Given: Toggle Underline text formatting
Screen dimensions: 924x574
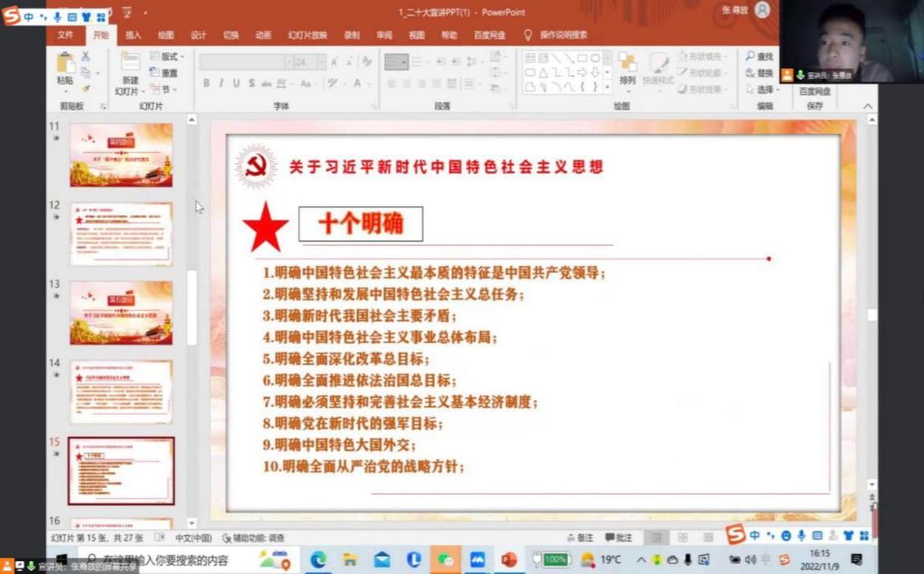Looking at the screenshot, I should click(x=236, y=83).
